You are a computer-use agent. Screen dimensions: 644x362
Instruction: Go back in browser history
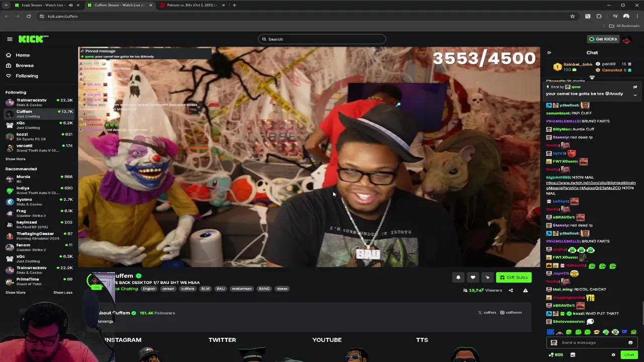7,16
